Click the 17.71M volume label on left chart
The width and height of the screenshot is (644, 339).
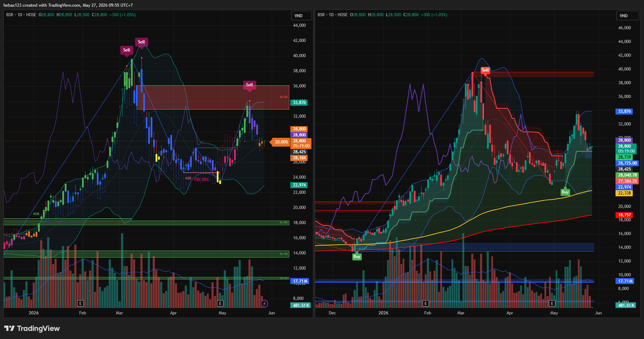[x=300, y=281]
